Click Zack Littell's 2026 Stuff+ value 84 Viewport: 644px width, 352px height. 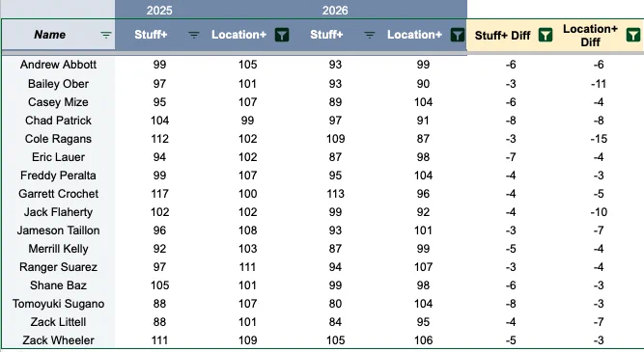[x=335, y=322]
